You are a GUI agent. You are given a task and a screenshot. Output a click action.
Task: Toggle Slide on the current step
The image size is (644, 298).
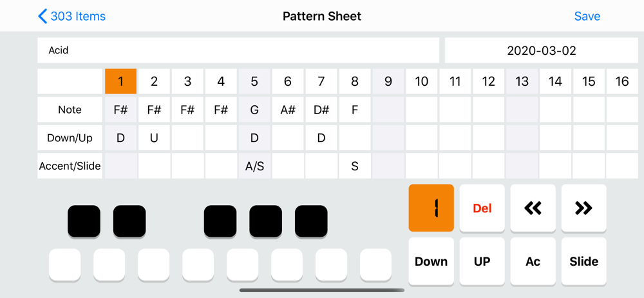click(583, 261)
